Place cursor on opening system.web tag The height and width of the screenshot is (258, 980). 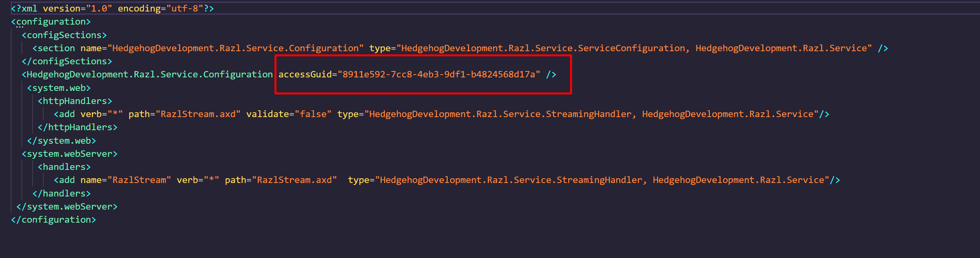[59, 88]
